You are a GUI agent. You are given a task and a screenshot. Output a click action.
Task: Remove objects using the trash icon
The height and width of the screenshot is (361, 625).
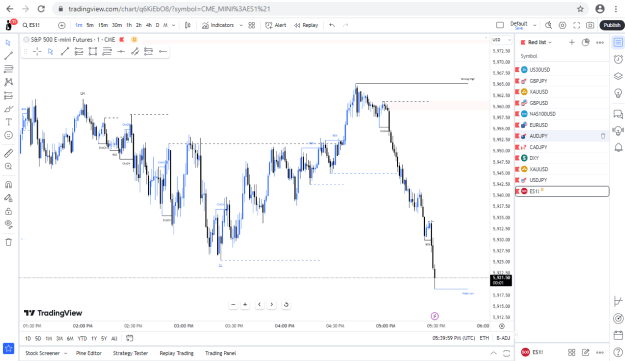point(8,242)
